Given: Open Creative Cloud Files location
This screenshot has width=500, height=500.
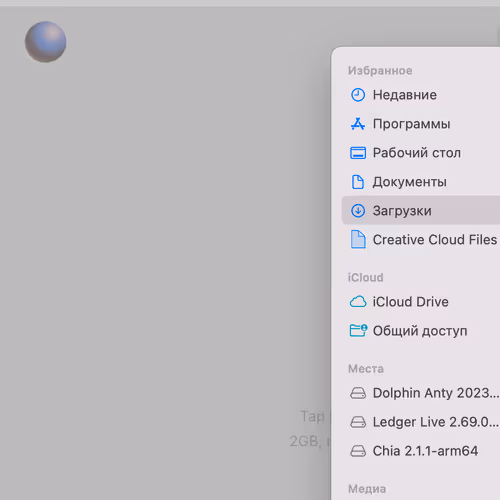Looking at the screenshot, I should [421, 239].
